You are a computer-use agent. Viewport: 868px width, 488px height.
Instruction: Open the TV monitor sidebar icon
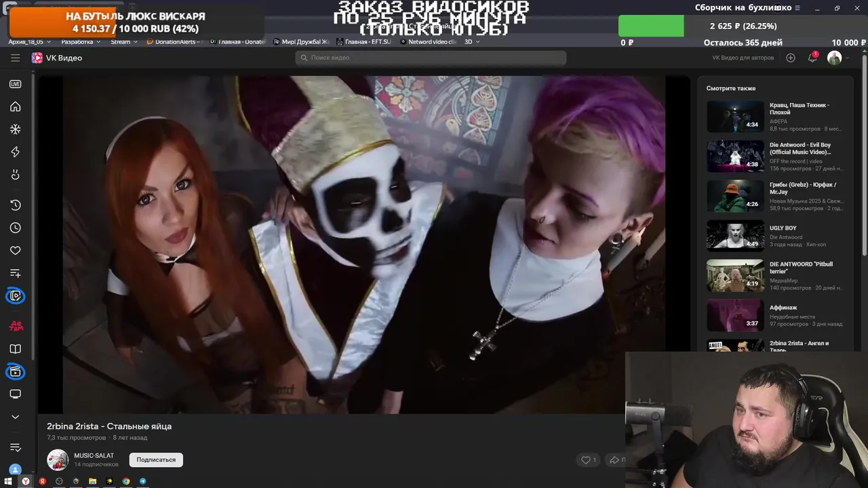point(15,394)
